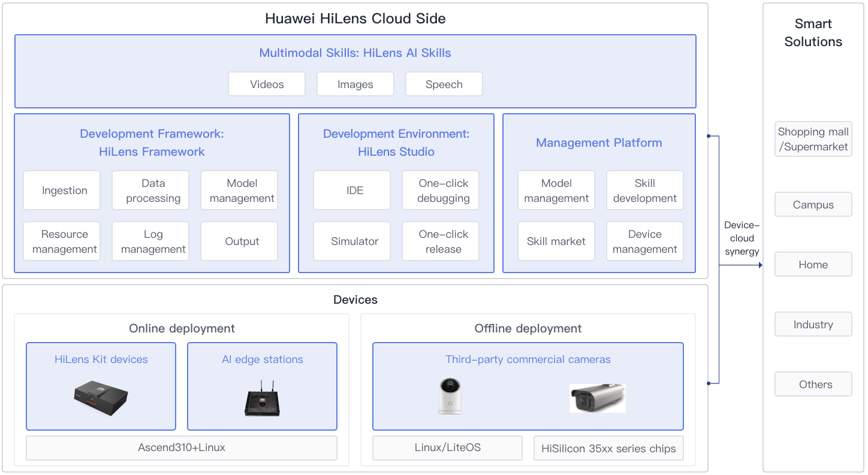Click the Ingestion box

[x=62, y=190]
